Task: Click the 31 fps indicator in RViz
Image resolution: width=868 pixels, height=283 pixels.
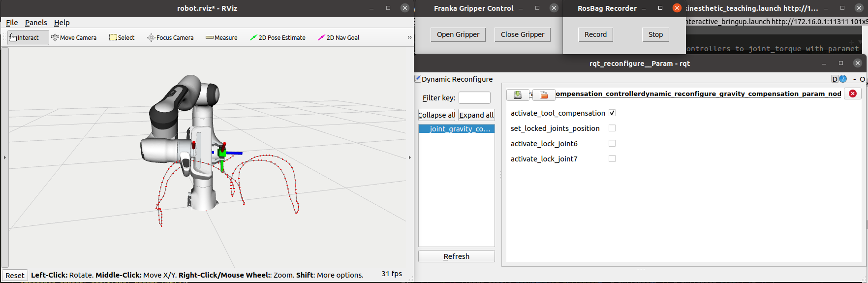Action: pos(392,274)
